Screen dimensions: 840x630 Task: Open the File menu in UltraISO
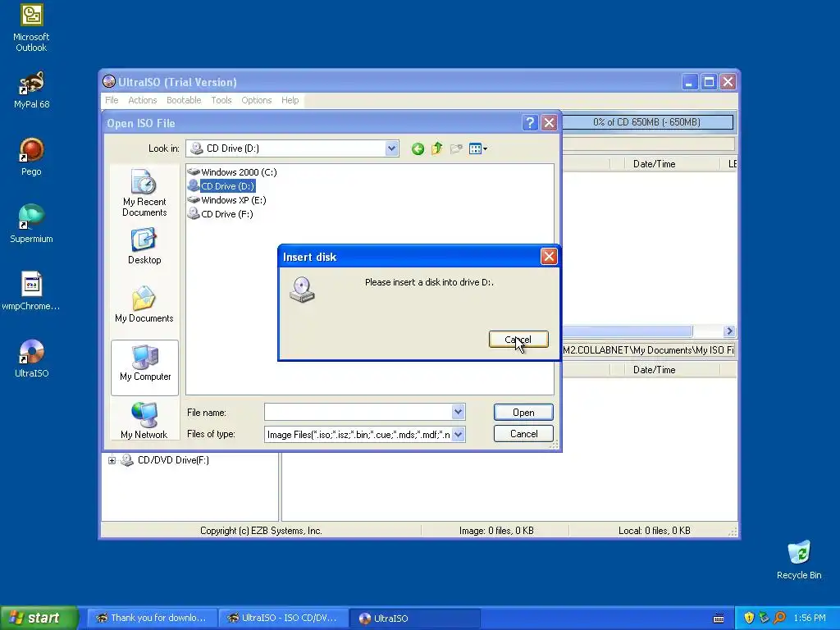pos(112,100)
